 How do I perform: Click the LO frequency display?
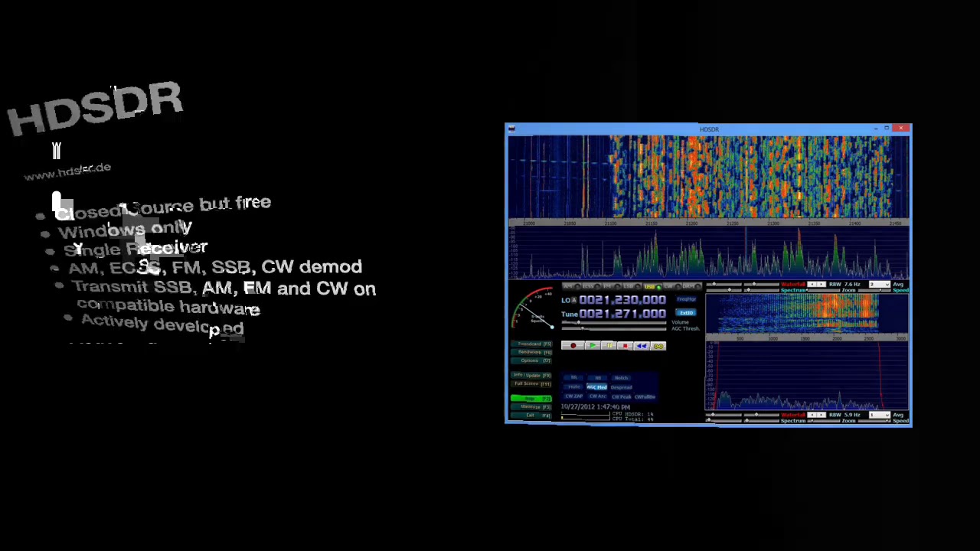622,300
